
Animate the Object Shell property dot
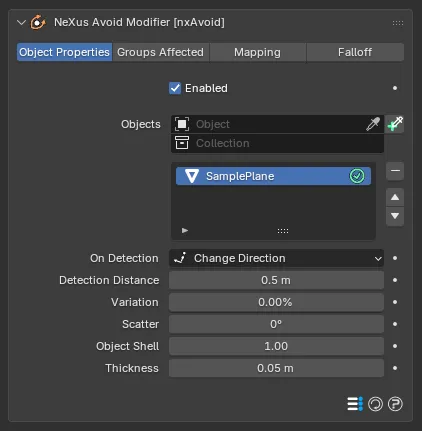point(395,346)
